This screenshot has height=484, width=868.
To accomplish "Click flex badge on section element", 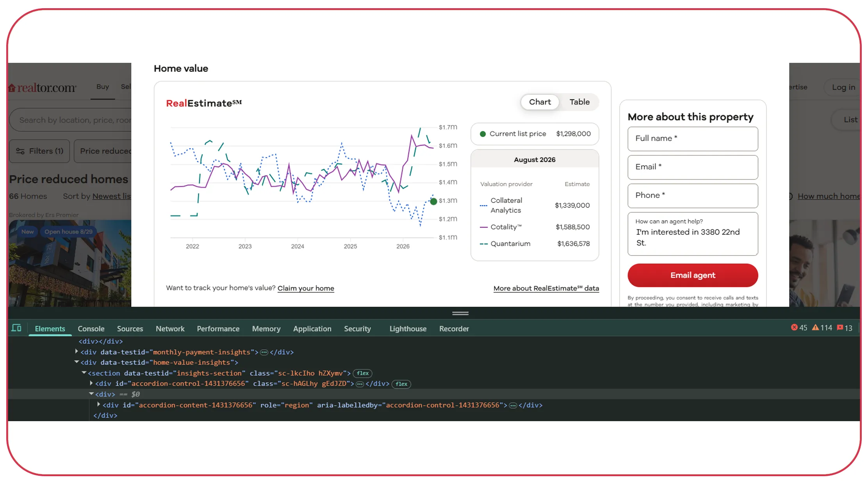I will click(x=362, y=373).
